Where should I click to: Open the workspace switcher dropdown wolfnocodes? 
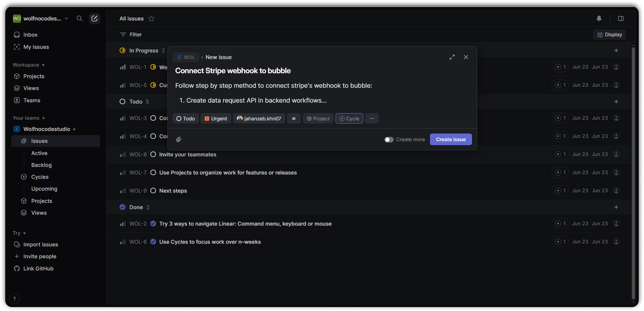point(41,18)
